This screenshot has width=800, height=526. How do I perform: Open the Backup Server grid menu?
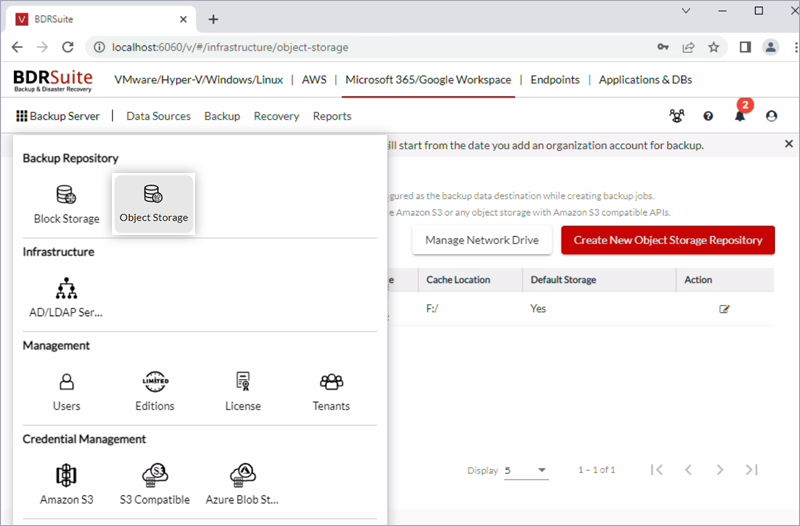pos(58,116)
